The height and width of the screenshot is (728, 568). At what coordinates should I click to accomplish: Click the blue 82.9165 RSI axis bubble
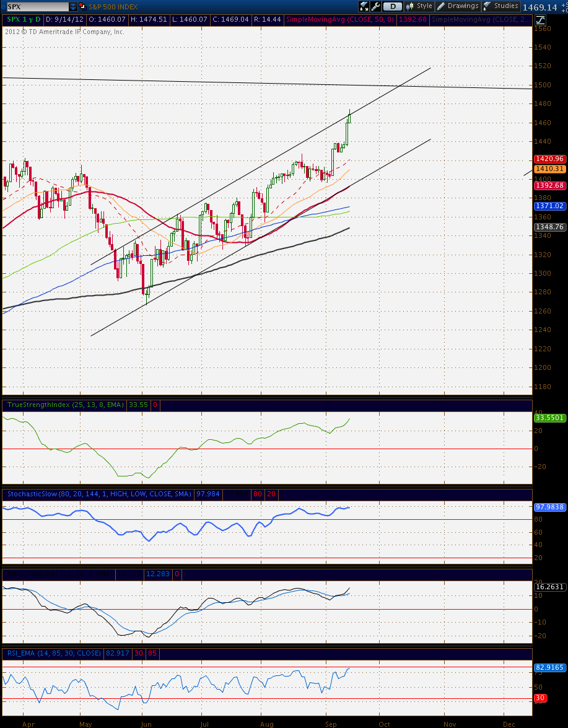550,668
